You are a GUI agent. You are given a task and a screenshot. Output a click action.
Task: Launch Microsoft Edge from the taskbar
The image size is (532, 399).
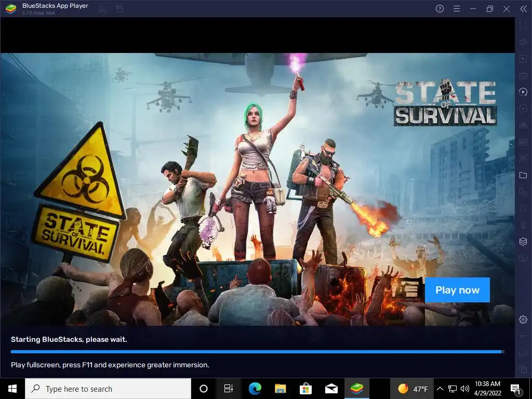tap(255, 389)
